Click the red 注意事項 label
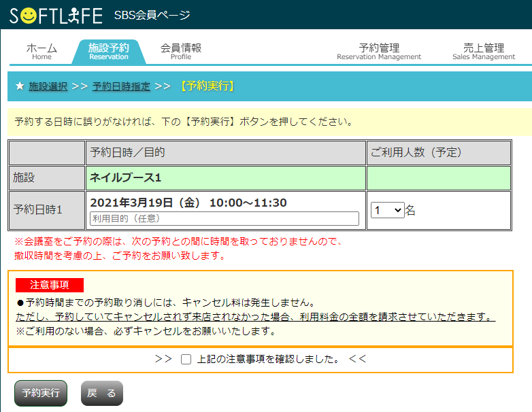The width and height of the screenshot is (532, 412). (x=49, y=285)
